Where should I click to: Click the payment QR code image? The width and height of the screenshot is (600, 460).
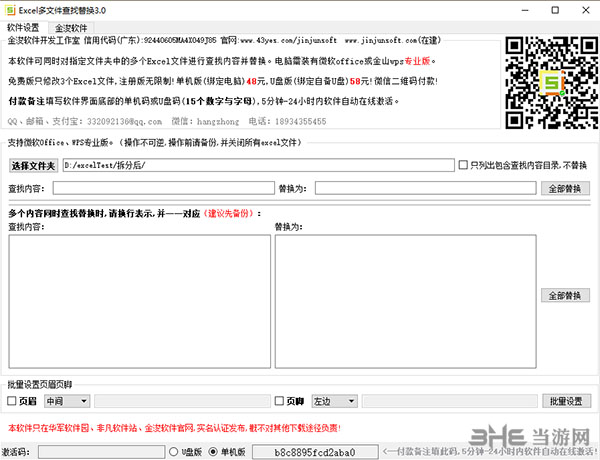551,83
